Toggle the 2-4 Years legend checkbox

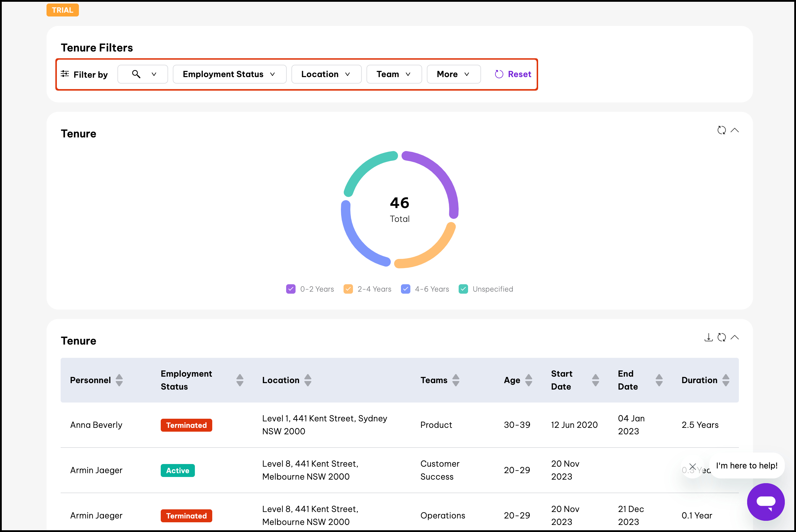[348, 289]
